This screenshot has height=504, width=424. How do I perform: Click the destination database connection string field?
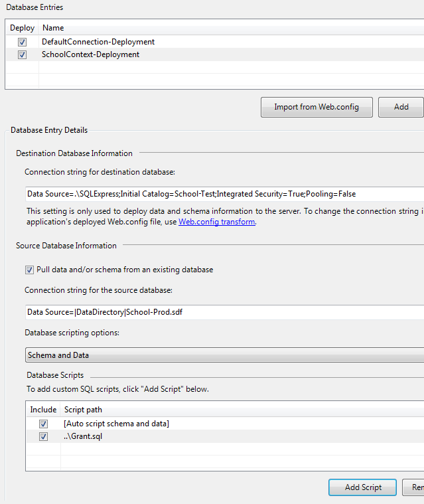click(x=224, y=194)
